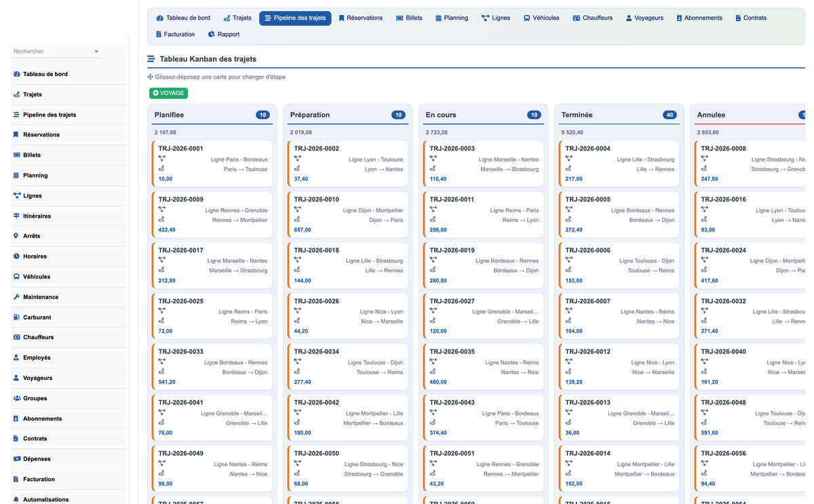
Task: Open Tableau de bord in the sidebar
Action: pyautogui.click(x=45, y=74)
